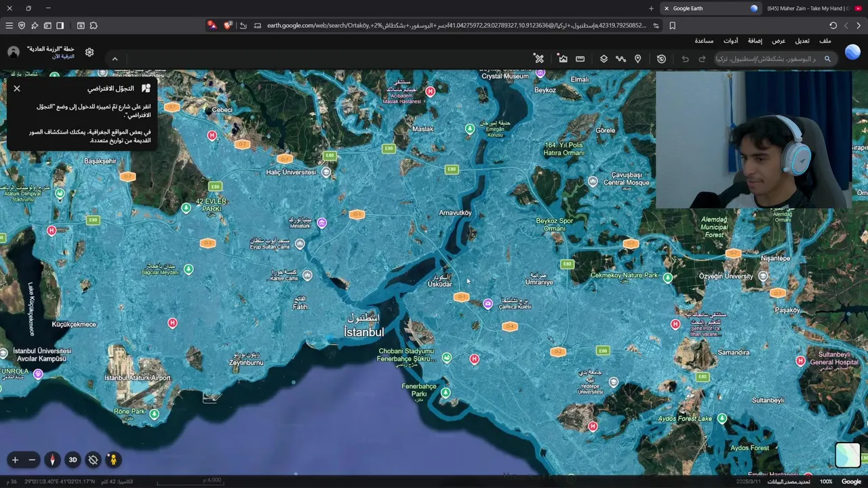The height and width of the screenshot is (488, 868).
Task: Add a placemark with the pin tool
Action: 637,59
